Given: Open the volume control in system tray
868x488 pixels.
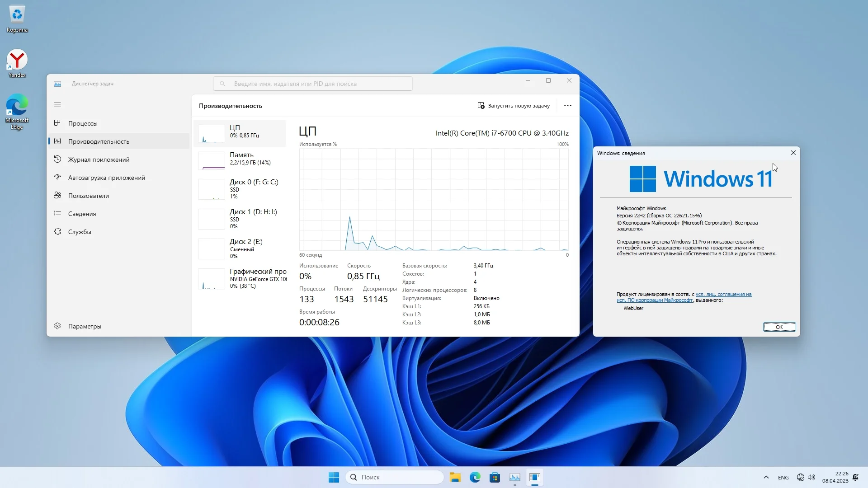Looking at the screenshot, I should pos(811,477).
